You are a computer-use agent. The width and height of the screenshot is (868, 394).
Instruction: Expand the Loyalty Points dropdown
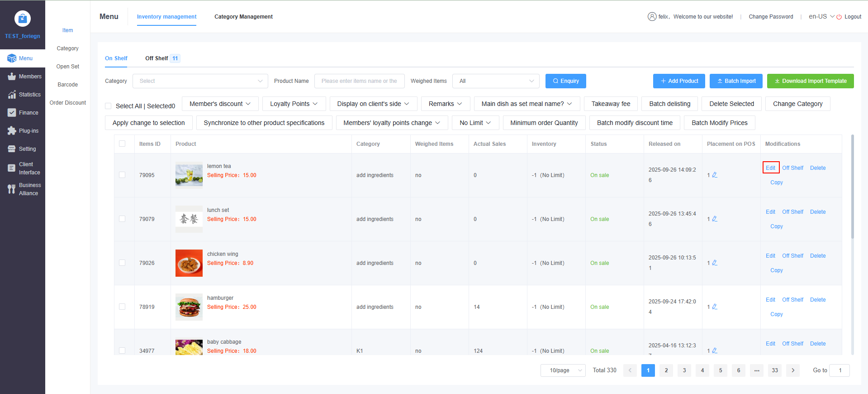click(294, 104)
